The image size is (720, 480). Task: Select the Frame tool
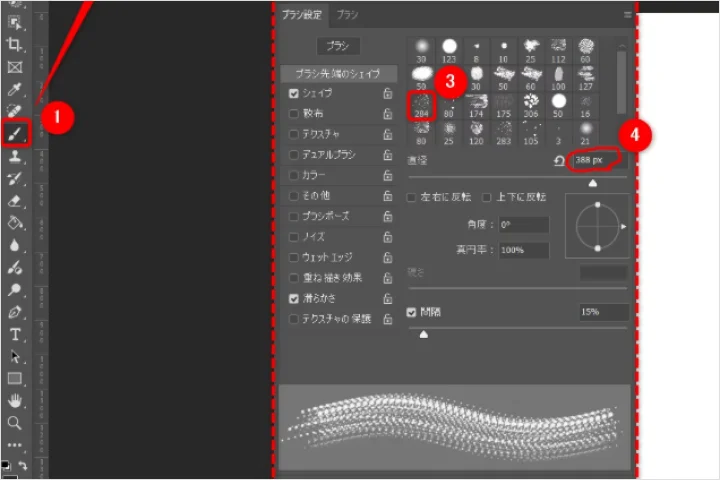coord(15,67)
